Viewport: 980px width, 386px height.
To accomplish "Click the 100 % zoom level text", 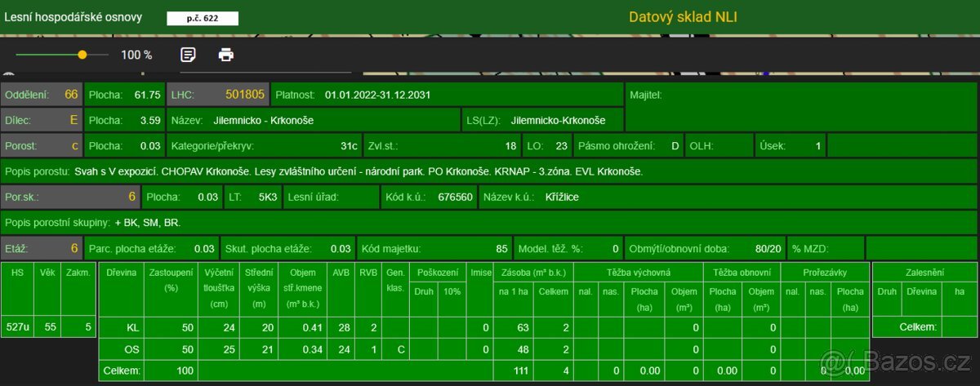I will coord(136,55).
